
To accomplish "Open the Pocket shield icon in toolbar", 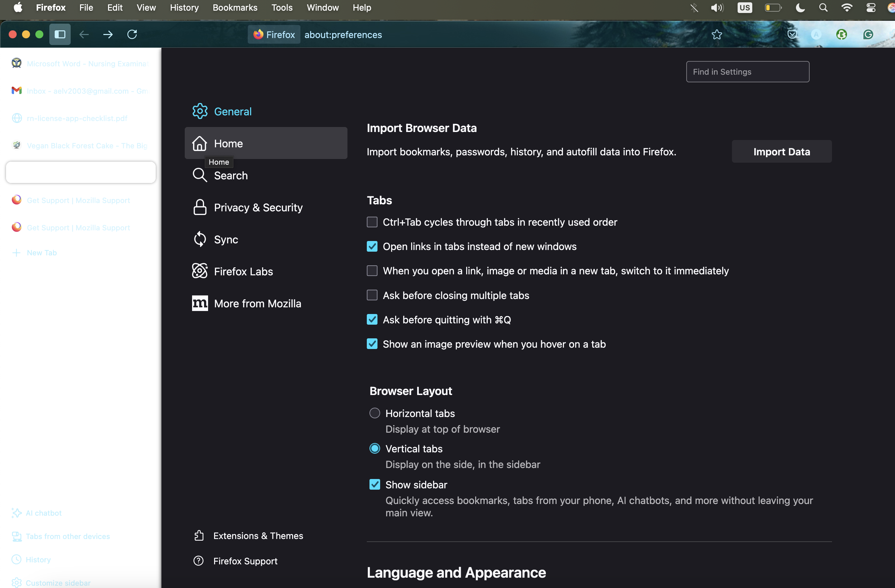I will pos(792,35).
